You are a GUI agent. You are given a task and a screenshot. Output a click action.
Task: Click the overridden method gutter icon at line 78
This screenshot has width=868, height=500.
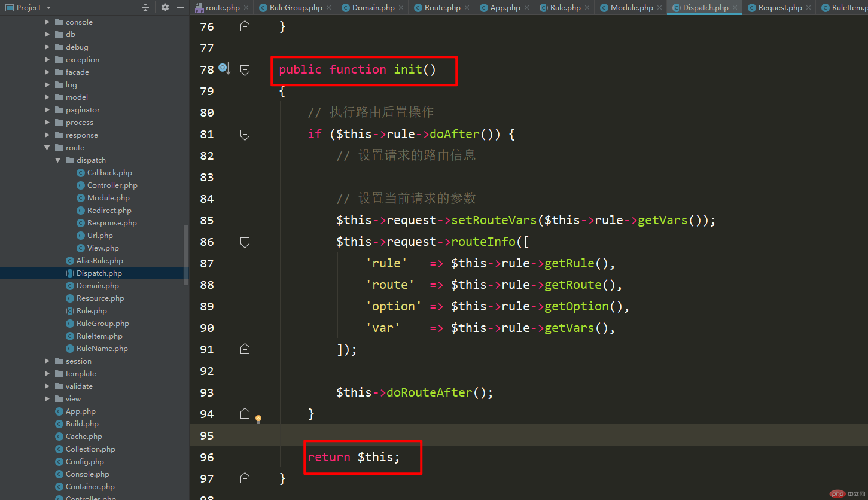(x=224, y=69)
